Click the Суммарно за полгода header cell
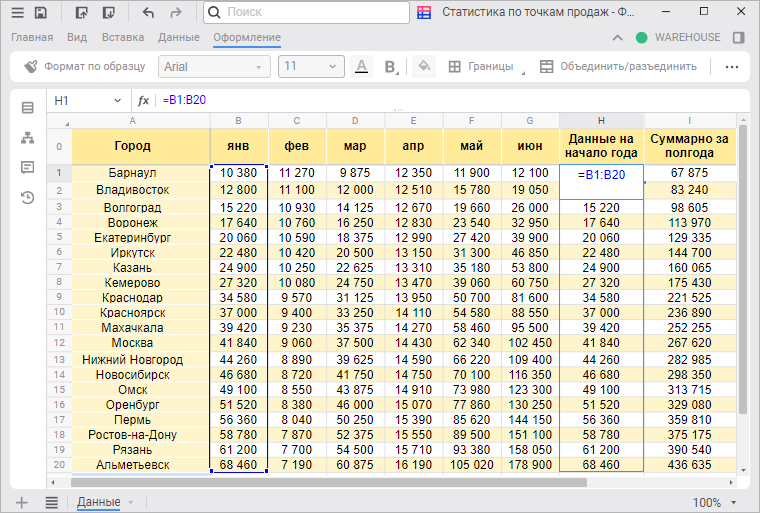Viewport: 760px width, 513px height. click(689, 146)
